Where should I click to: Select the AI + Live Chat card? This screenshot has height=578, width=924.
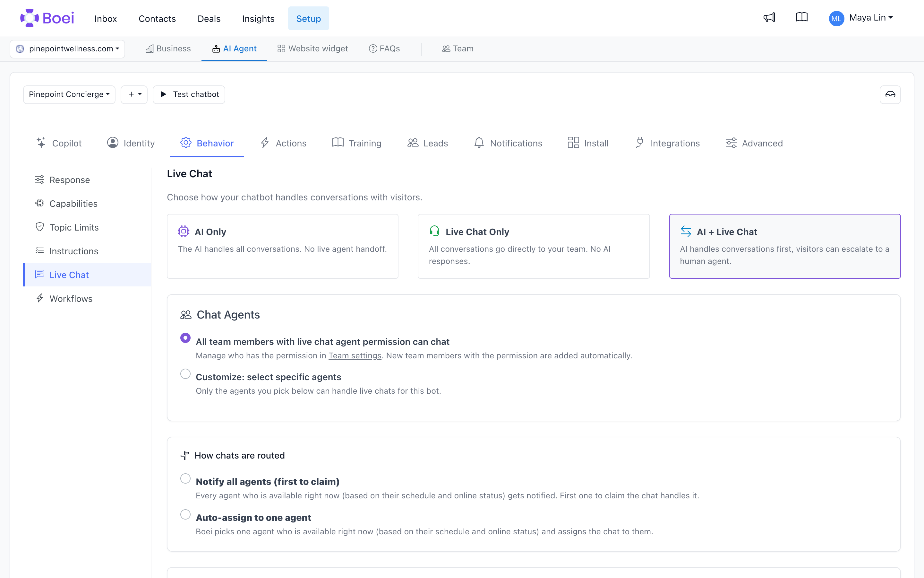pyautogui.click(x=785, y=246)
